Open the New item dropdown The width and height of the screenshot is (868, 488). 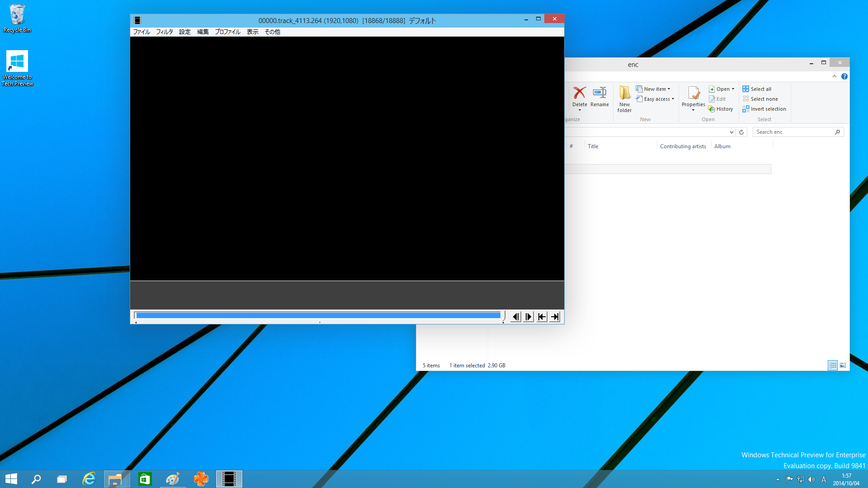click(x=653, y=89)
